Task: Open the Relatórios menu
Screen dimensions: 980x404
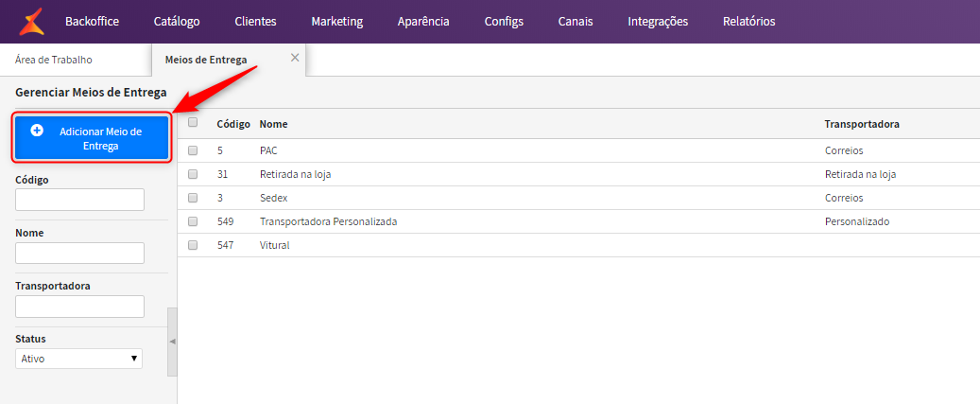Action: (748, 21)
